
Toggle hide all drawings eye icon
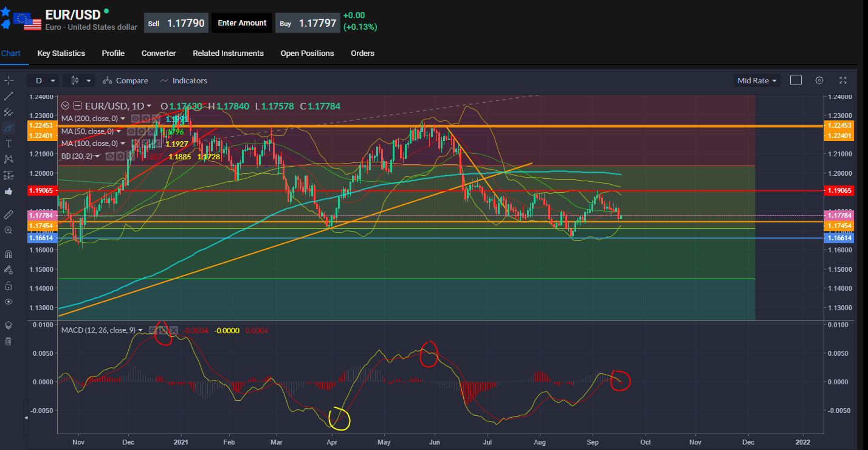[9, 302]
